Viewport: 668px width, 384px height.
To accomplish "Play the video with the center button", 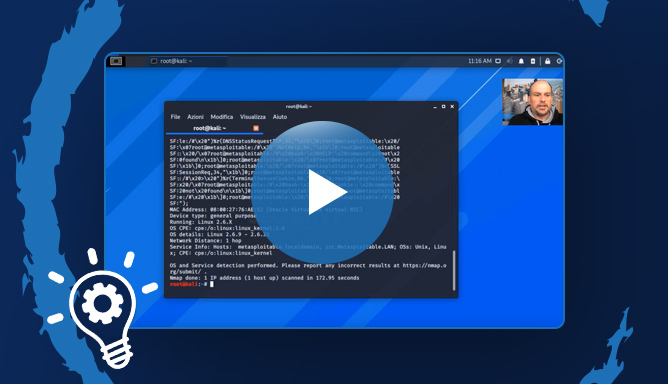I will point(322,192).
